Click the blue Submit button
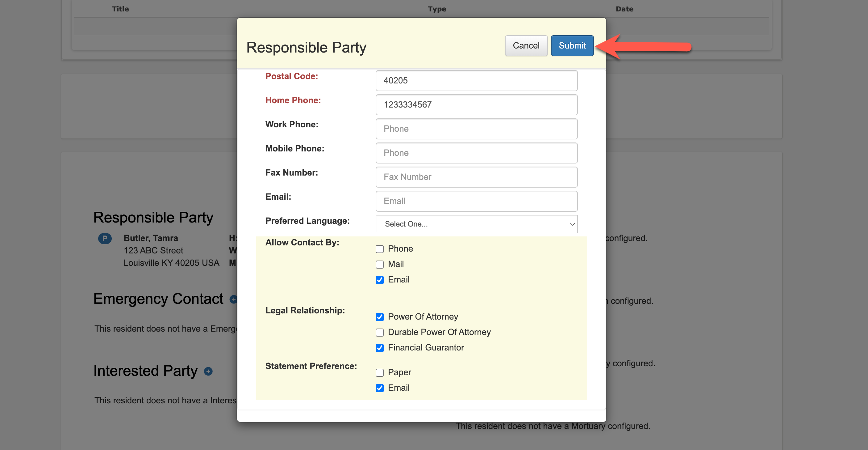 pos(572,45)
